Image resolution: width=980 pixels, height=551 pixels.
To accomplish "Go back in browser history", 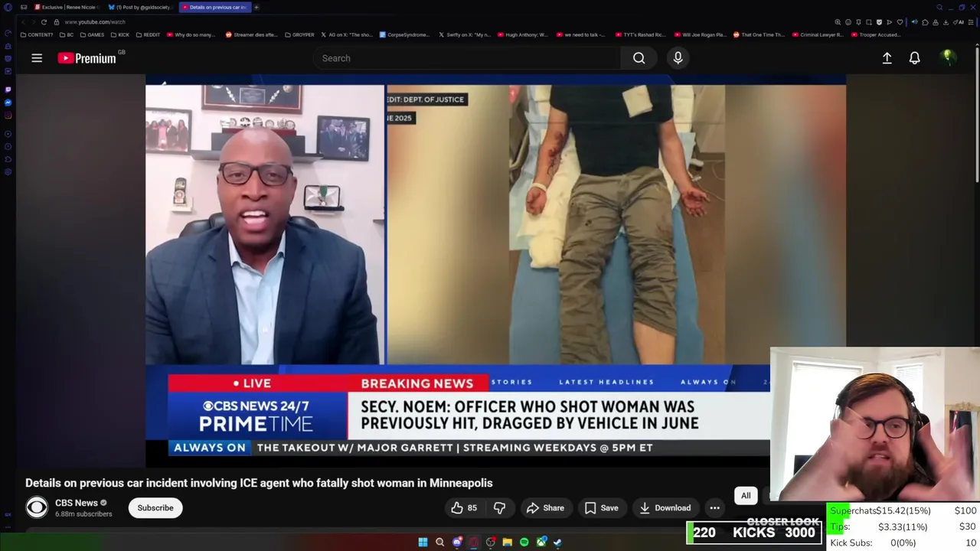I will tap(24, 22).
